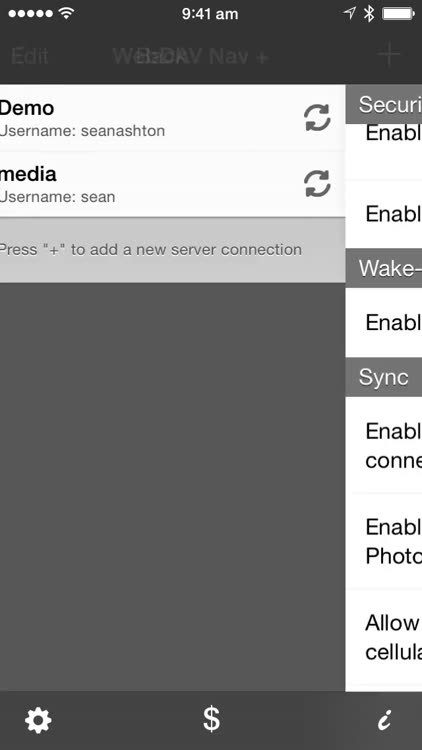This screenshot has width=422, height=750.
Task: Tap the Bluetooth icon in the status bar
Action: (x=369, y=14)
